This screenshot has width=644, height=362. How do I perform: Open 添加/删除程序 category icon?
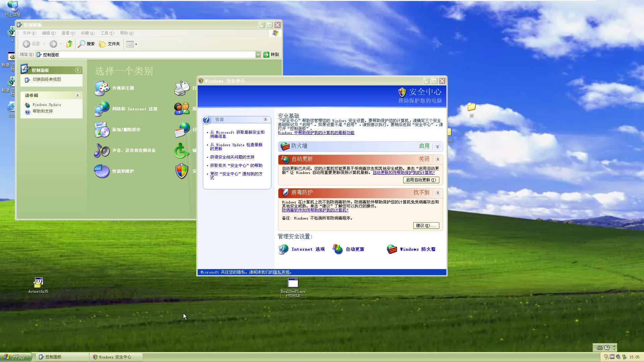(102, 130)
